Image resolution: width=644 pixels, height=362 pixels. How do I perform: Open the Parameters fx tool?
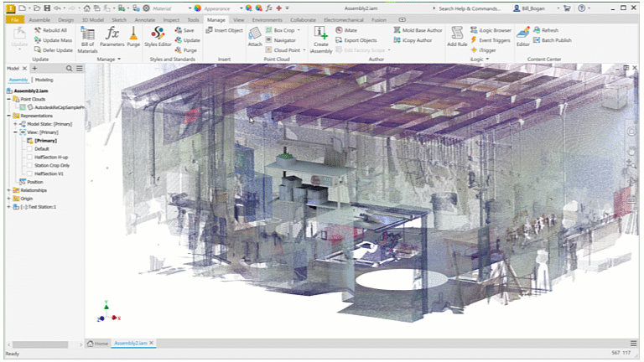click(112, 37)
